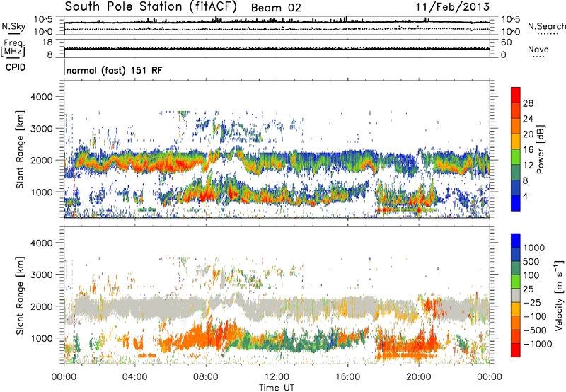Click the 24 label on power color bar
Viewport: 566px width, 392px height.
tap(528, 119)
